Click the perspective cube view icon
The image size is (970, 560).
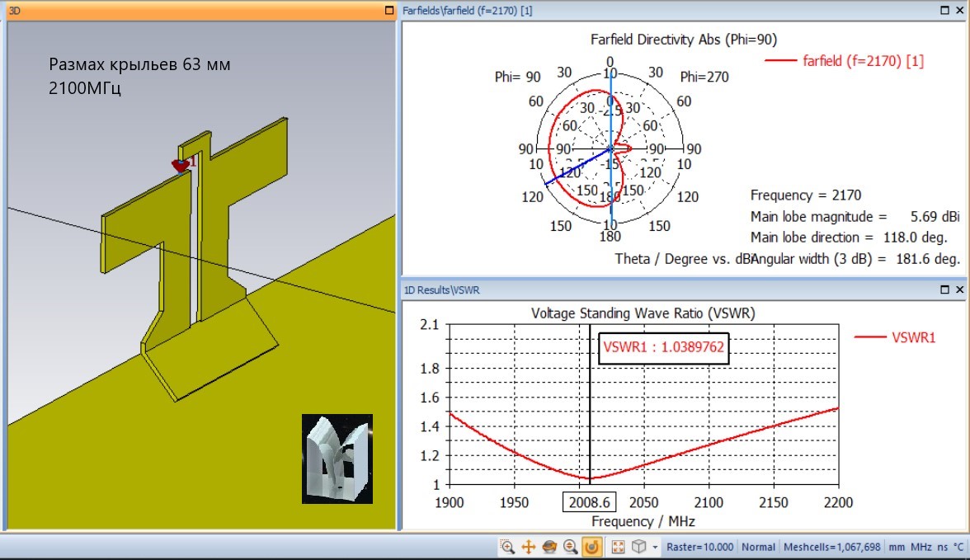click(639, 547)
